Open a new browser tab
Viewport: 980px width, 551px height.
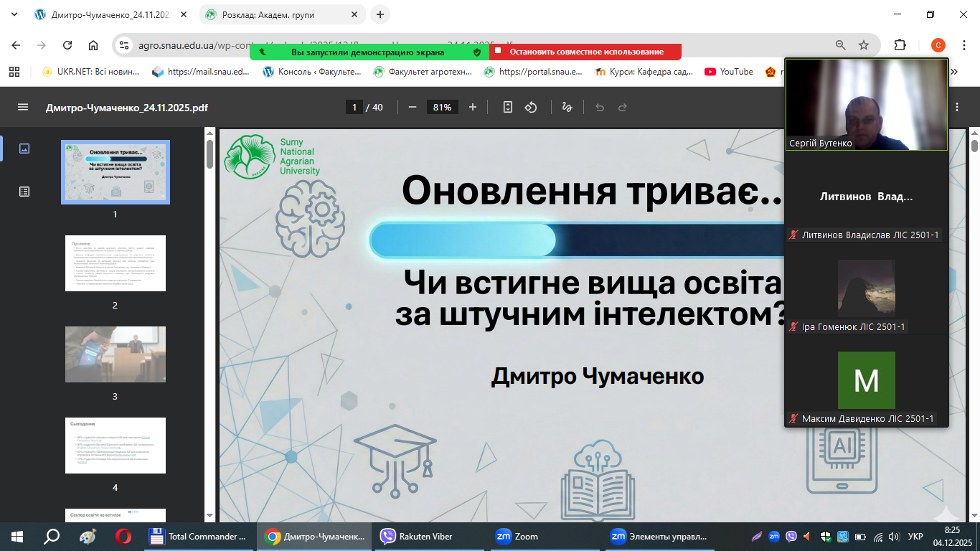(x=380, y=14)
